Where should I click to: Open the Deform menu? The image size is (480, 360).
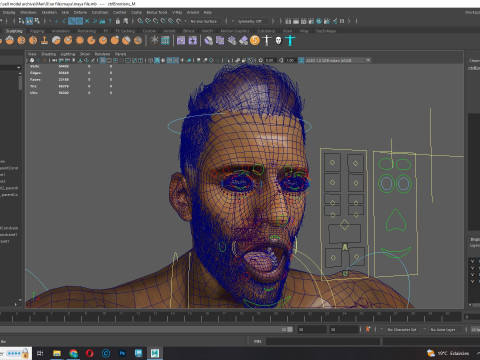[x=80, y=12]
